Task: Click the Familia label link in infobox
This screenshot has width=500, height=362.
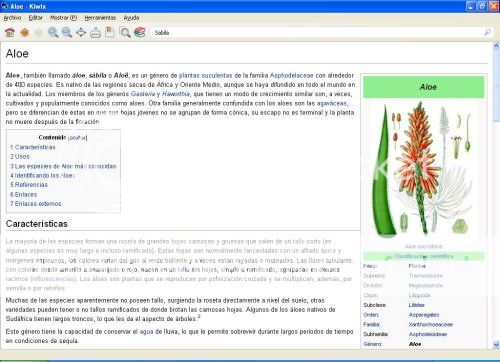Action: pyautogui.click(x=372, y=324)
